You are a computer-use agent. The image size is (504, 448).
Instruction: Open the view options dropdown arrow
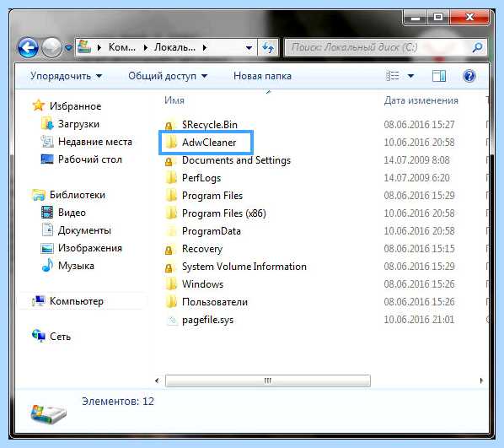click(410, 76)
